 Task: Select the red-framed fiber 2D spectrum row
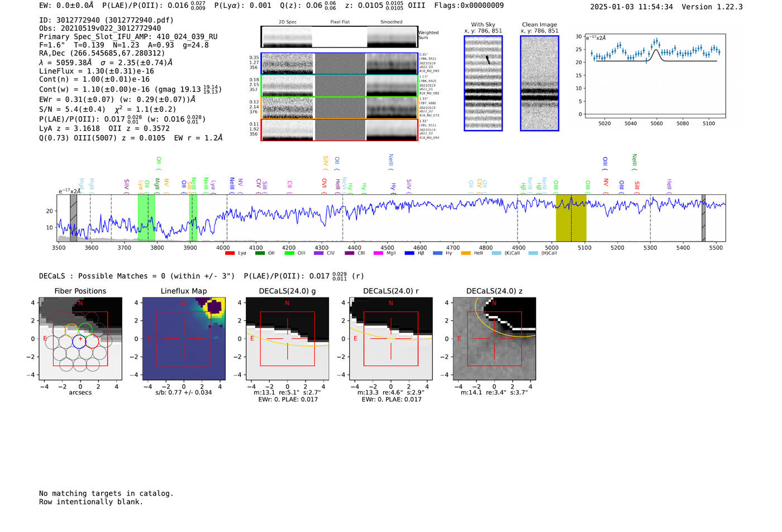pos(340,130)
